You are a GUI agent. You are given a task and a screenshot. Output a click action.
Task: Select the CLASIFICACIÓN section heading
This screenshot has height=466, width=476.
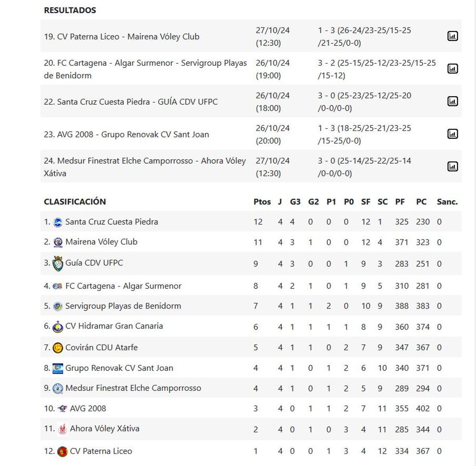click(x=75, y=201)
